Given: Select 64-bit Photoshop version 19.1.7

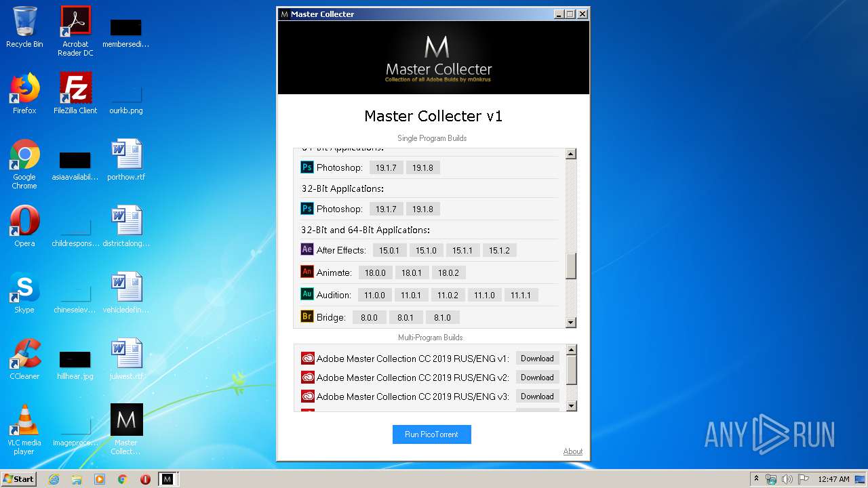Looking at the screenshot, I should [x=387, y=167].
